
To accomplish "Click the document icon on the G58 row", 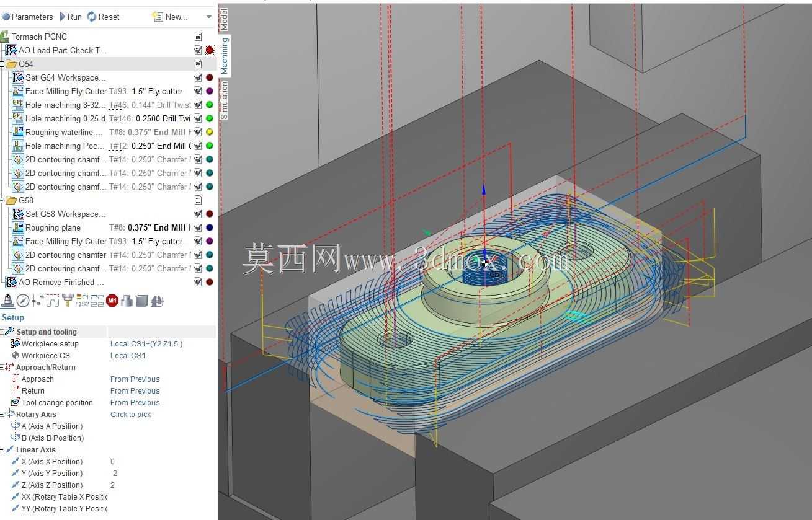I will 198,200.
